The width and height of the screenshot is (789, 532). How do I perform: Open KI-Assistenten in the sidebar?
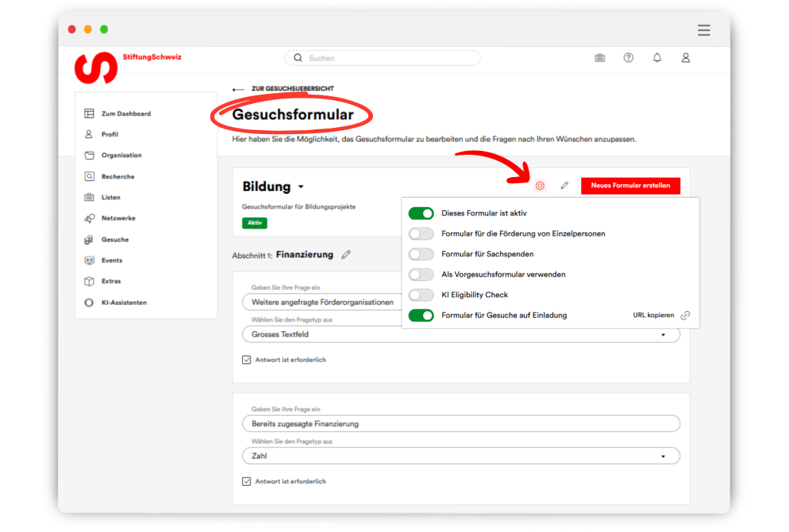click(123, 303)
